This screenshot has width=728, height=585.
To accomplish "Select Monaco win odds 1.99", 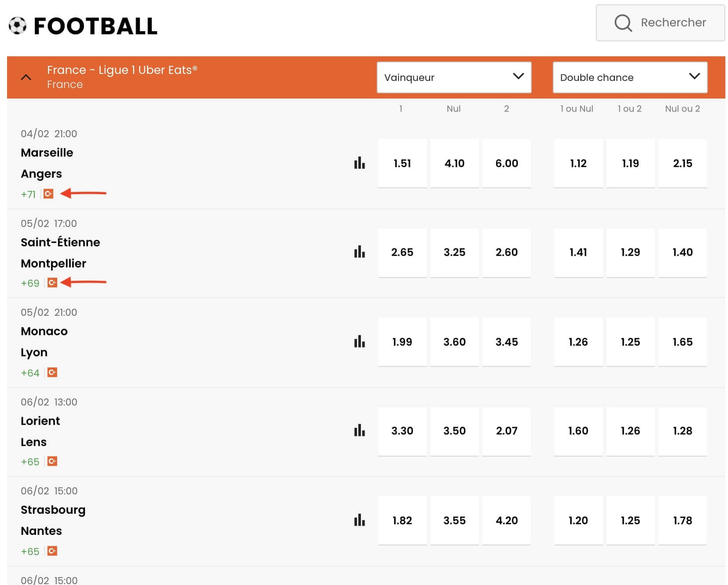I will [402, 342].
